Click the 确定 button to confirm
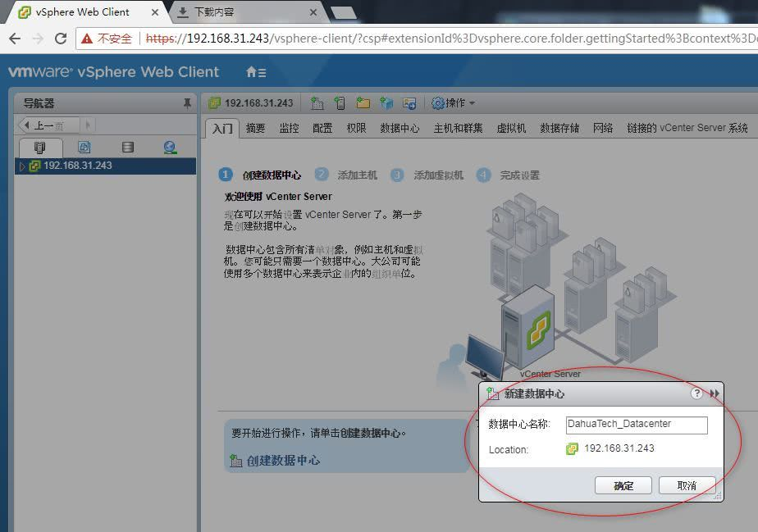Viewport: 758px width, 532px height. click(x=623, y=485)
